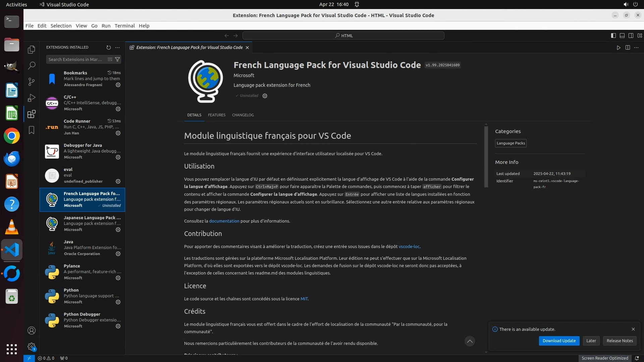Viewport: 644px width, 362px height.
Task: Toggle the bottom panel visibility
Action: tap(622, 36)
